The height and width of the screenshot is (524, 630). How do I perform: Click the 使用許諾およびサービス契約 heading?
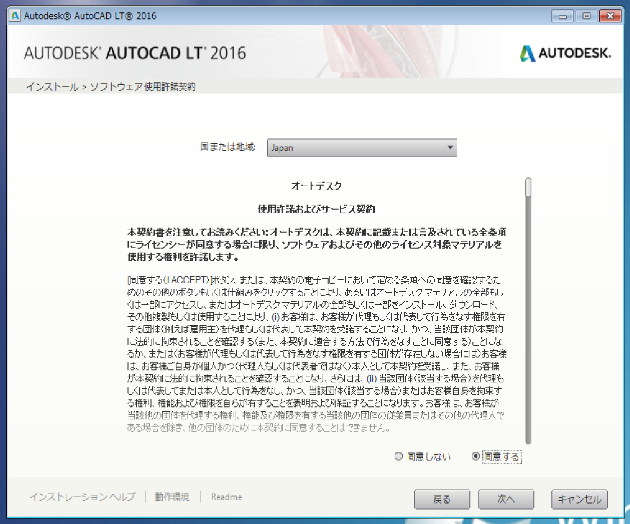point(317,209)
